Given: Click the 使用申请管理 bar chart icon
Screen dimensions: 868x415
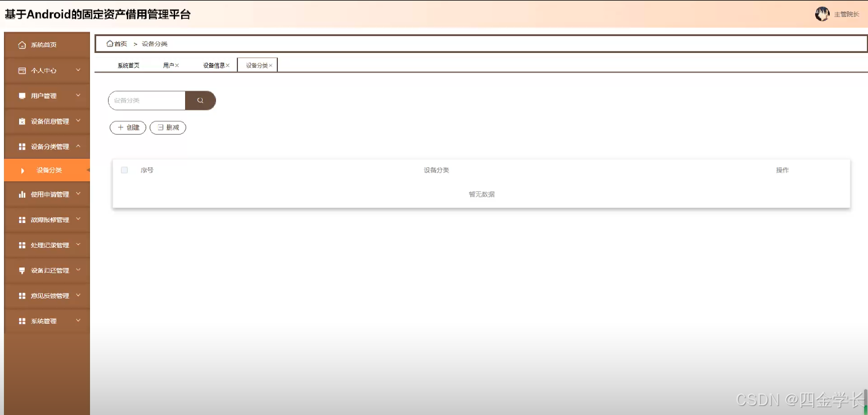Looking at the screenshot, I should tap(23, 194).
